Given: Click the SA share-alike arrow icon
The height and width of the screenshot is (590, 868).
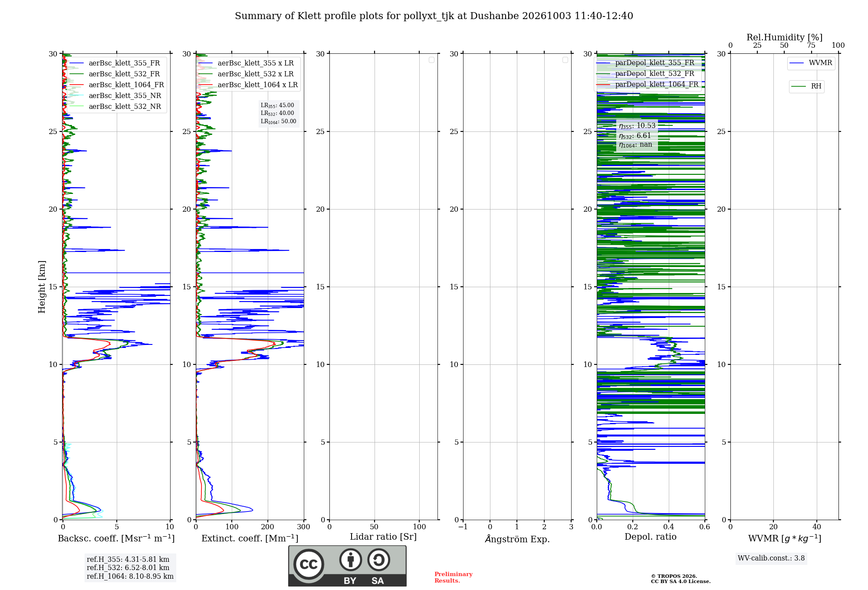Looking at the screenshot, I should tap(378, 559).
